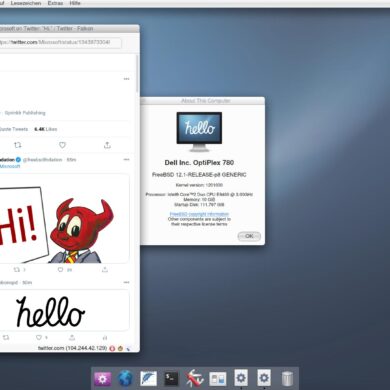This screenshot has height=390, width=390.
Task: Open the hello handwriting image in reply
Action: (65, 310)
